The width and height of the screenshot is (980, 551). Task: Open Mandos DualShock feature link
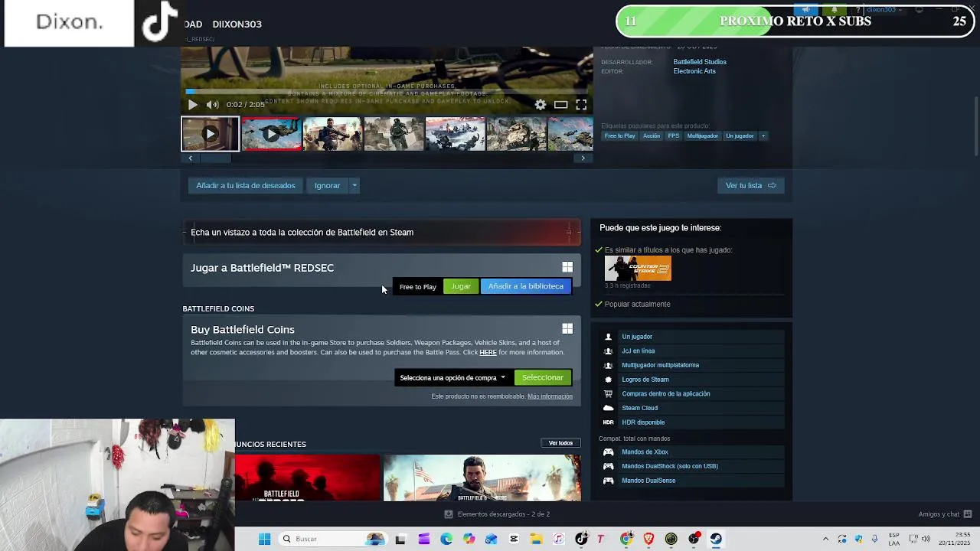[670, 466]
